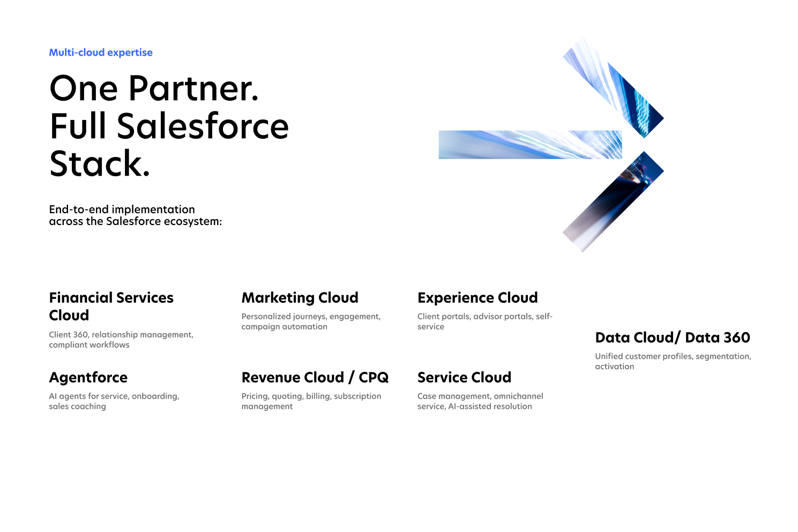Screen dimensions: 798x532
Task: Select the Revenue Cloud / CPQ heading
Action: [315, 377]
